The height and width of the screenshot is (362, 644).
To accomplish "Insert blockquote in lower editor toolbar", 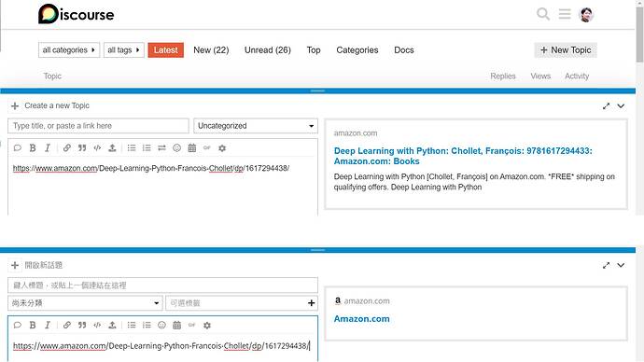I will click(x=82, y=325).
